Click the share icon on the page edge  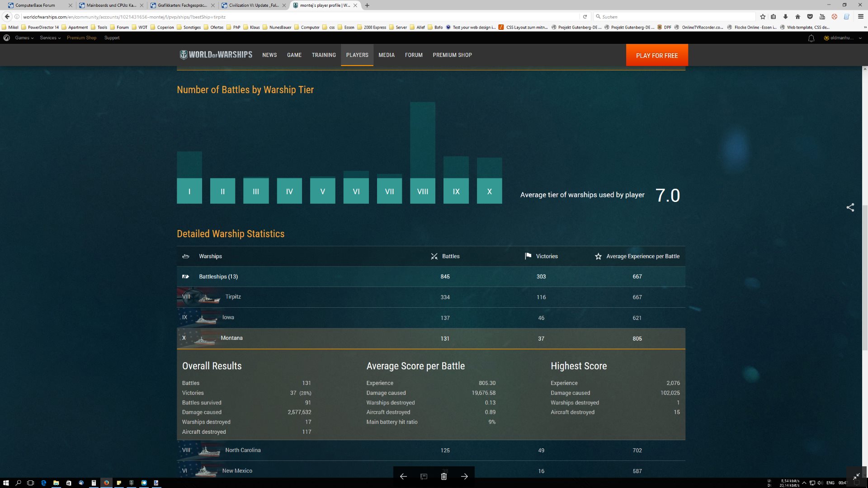tap(850, 207)
